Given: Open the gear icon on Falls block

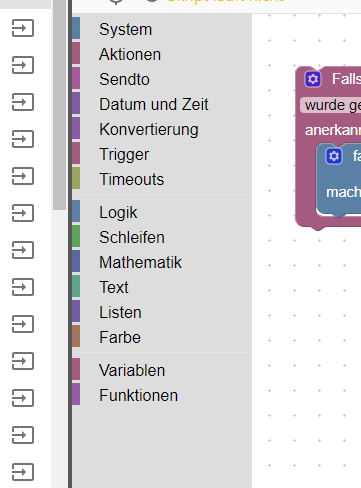Looking at the screenshot, I should click(313, 79).
